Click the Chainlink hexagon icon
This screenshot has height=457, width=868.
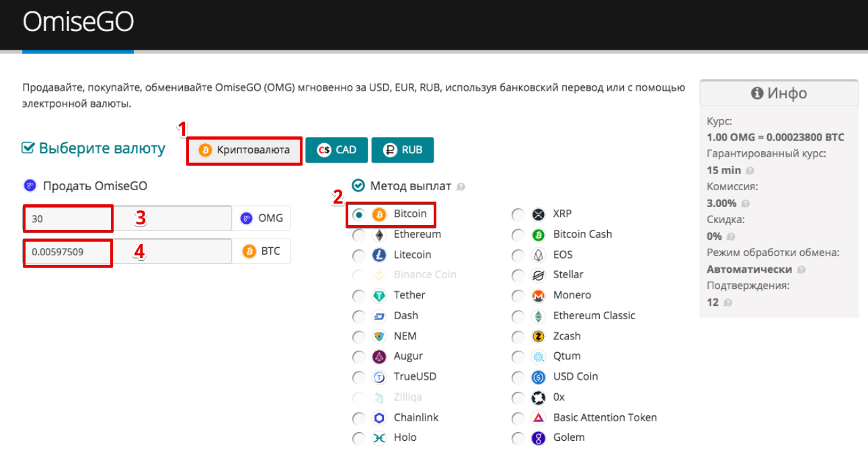379,418
